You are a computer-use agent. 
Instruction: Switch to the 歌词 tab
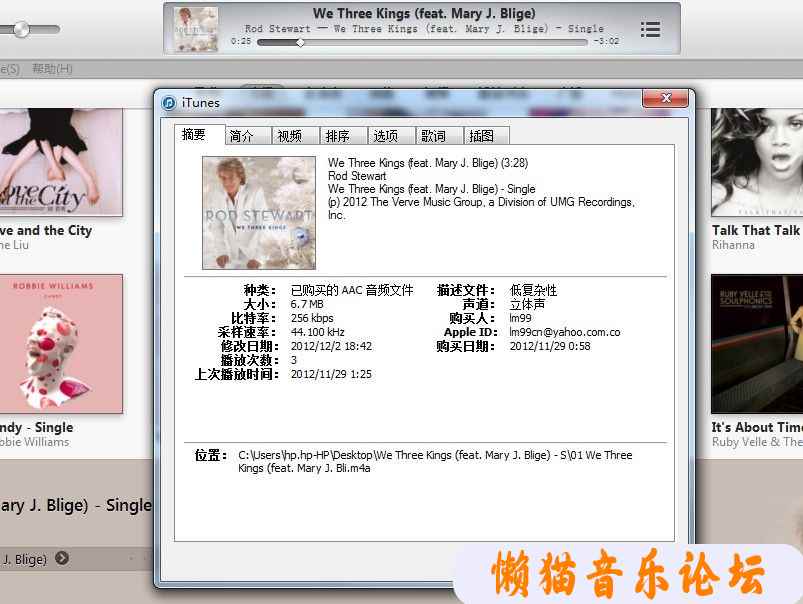pyautogui.click(x=439, y=136)
